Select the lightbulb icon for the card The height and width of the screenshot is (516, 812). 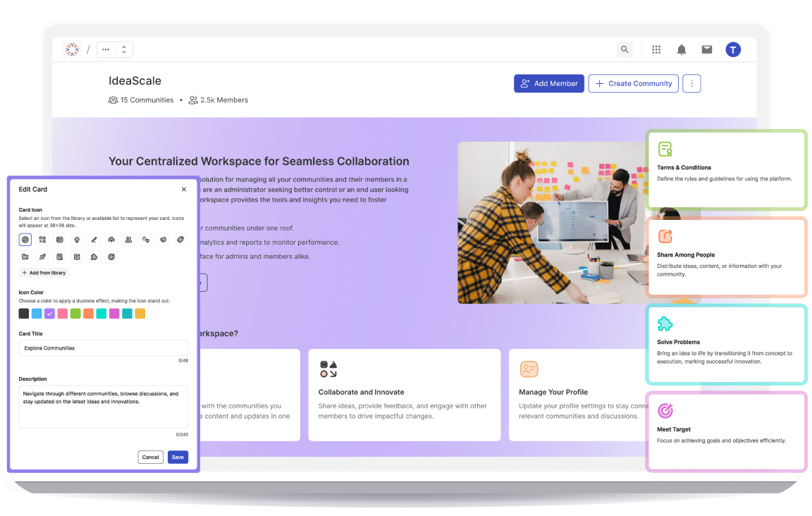[x=77, y=240]
